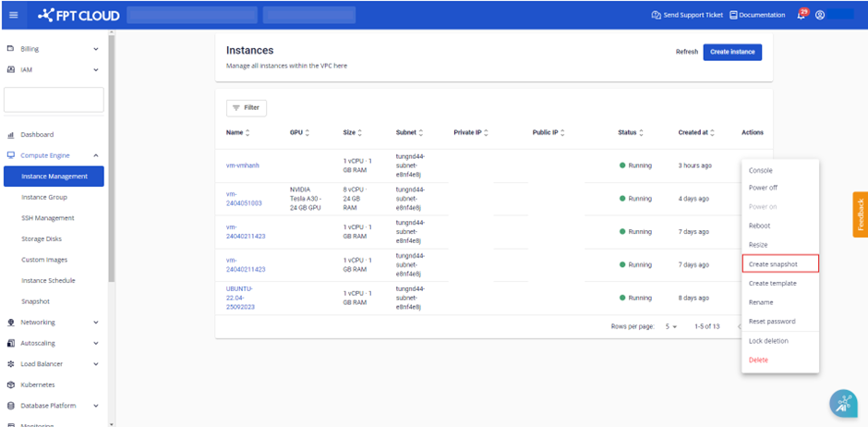This screenshot has height=427, width=868.
Task: Click the Dashboard icon in sidebar
Action: pos(11,135)
